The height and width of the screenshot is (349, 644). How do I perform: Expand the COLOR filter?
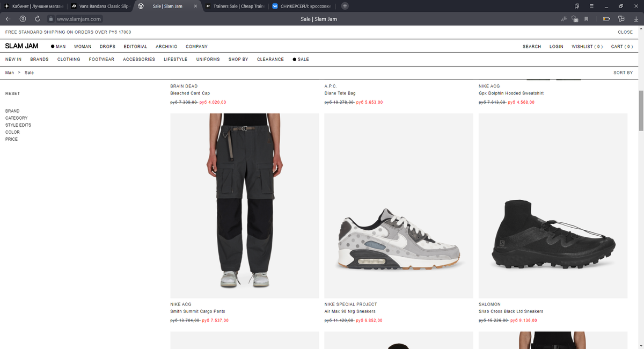[x=12, y=132]
